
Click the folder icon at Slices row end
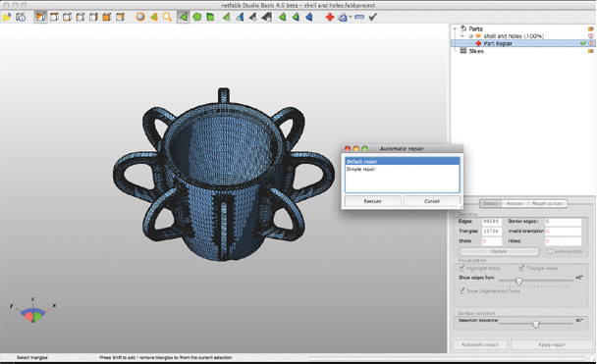[x=591, y=51]
